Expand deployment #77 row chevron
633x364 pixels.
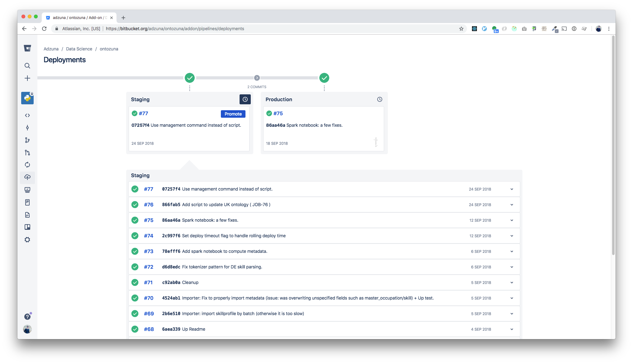click(x=512, y=189)
